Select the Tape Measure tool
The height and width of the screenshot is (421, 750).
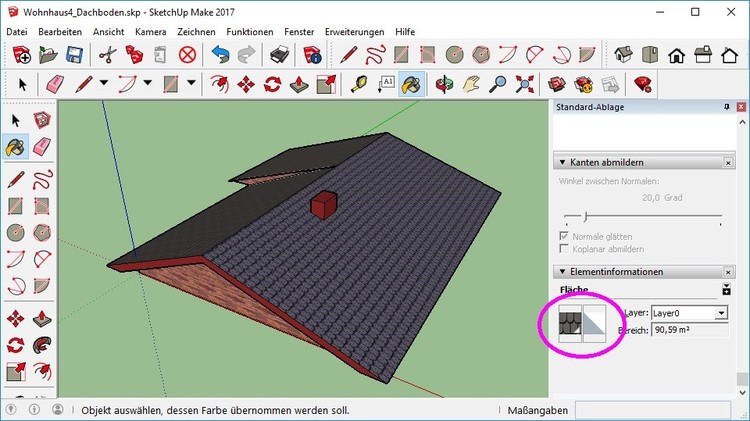coord(359,84)
